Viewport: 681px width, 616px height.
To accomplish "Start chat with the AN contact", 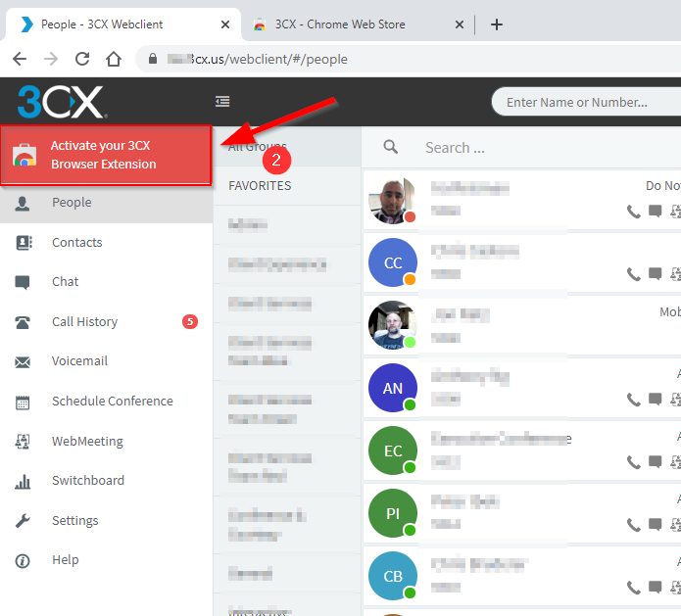I will click(655, 399).
